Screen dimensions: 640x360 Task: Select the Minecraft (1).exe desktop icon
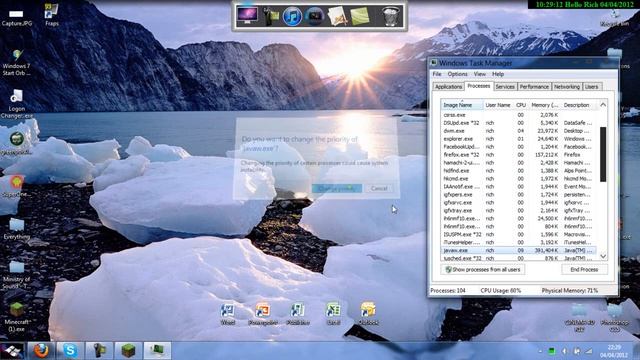click(16, 317)
